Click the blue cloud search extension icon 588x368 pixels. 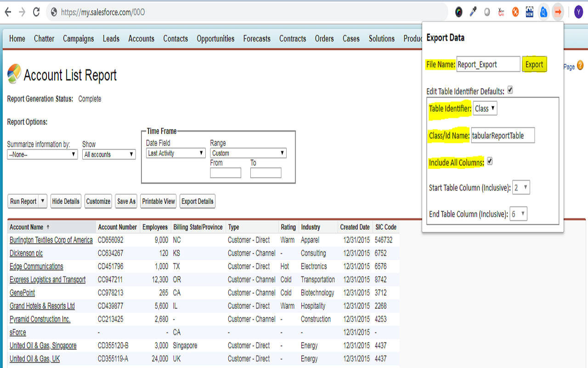tap(543, 12)
